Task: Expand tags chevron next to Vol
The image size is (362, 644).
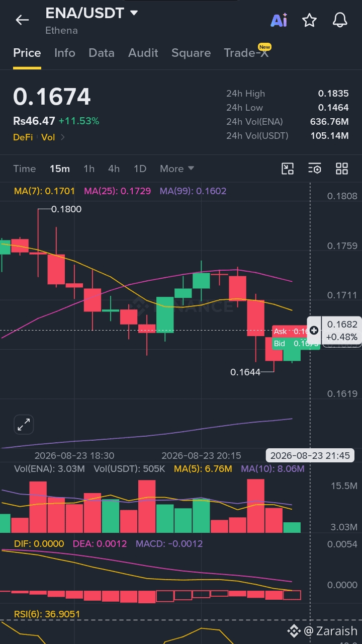Action: click(x=63, y=137)
